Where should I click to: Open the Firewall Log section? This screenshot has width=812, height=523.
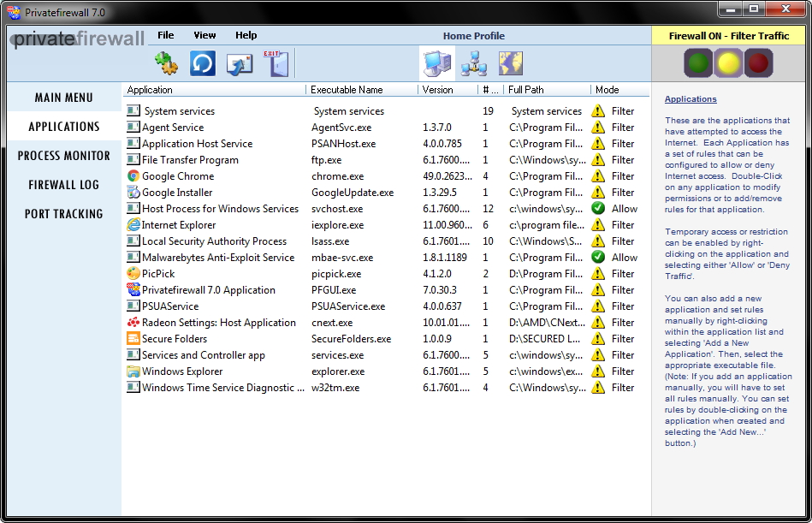click(x=64, y=185)
